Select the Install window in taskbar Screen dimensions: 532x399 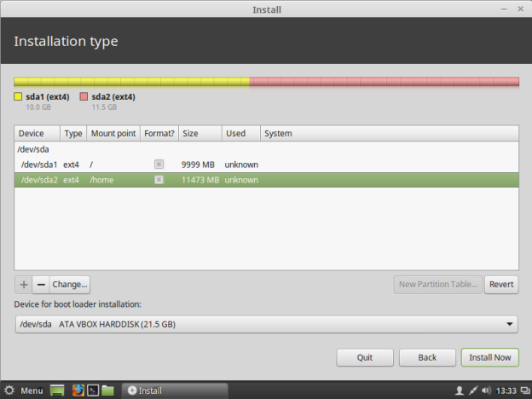click(x=174, y=390)
